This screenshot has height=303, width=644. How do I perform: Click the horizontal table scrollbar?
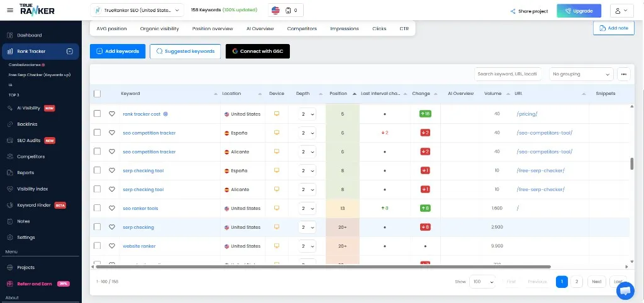click(323, 267)
